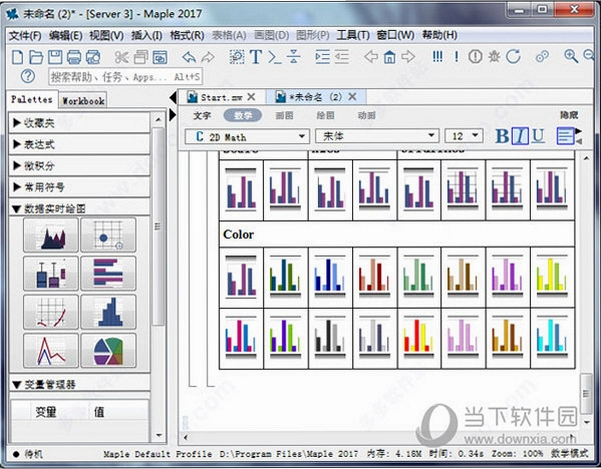The width and height of the screenshot is (601, 469).
Task: Paste with the clipboard icon
Action: 160,57
